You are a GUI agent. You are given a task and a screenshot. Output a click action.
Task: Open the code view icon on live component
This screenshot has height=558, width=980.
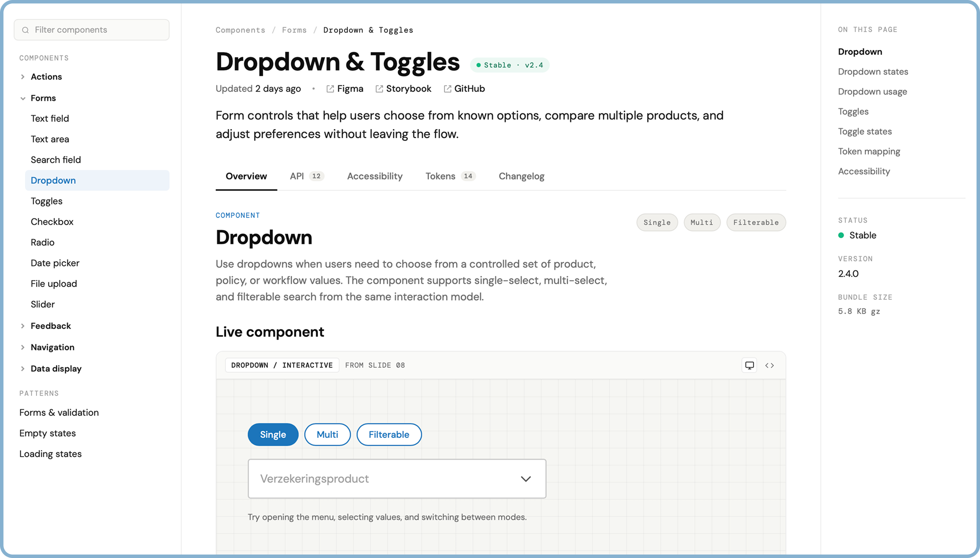click(770, 365)
